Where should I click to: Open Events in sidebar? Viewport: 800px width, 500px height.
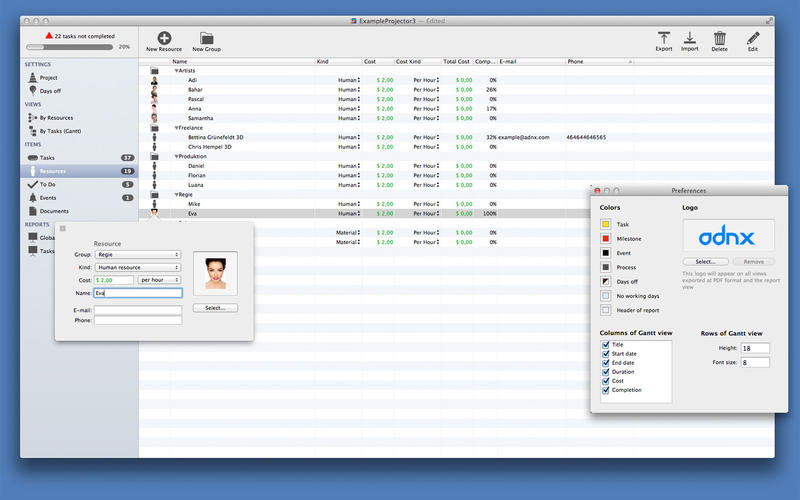pos(79,197)
